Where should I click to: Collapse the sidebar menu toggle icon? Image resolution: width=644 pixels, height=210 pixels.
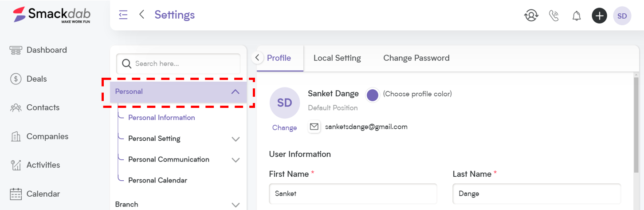(x=123, y=15)
